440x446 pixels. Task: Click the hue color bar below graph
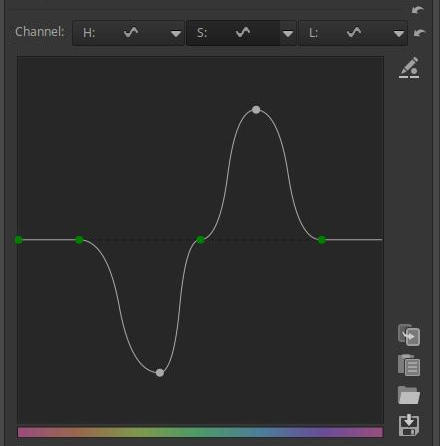[x=200, y=432]
